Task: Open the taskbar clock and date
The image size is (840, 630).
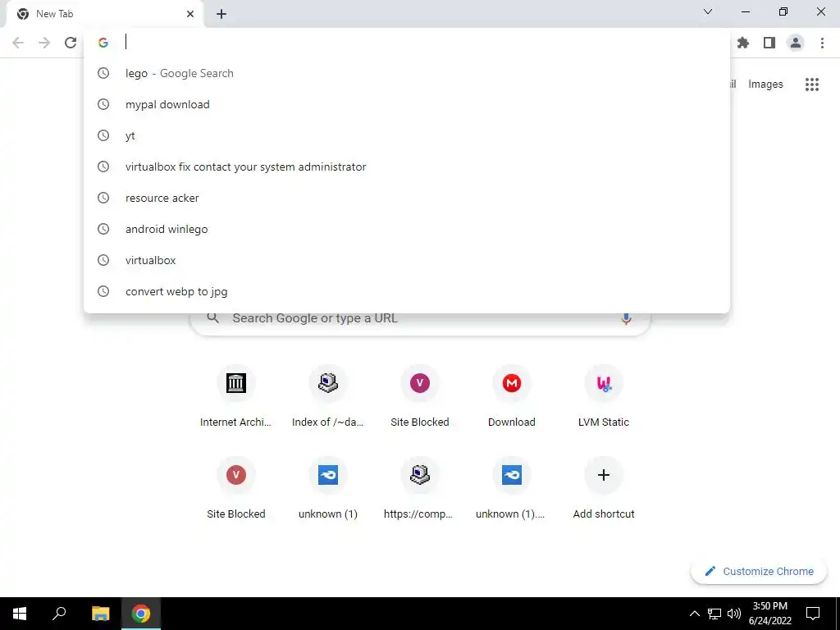Action: pos(769,614)
